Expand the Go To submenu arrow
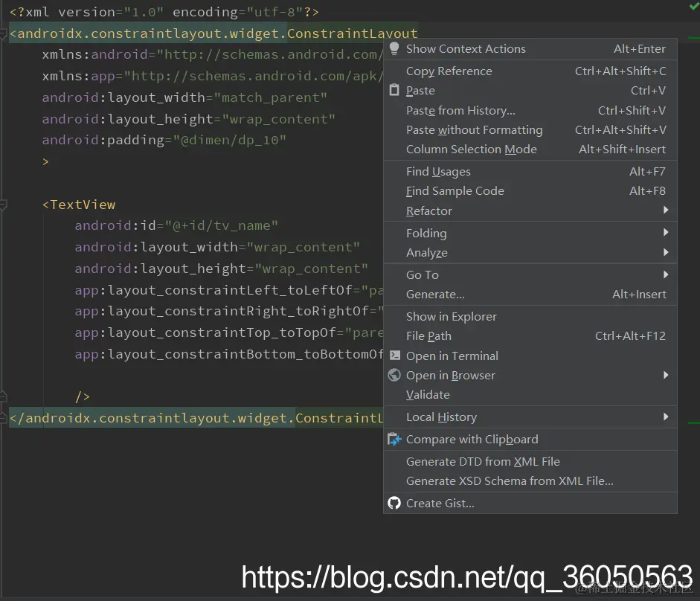The image size is (700, 601). tap(666, 274)
